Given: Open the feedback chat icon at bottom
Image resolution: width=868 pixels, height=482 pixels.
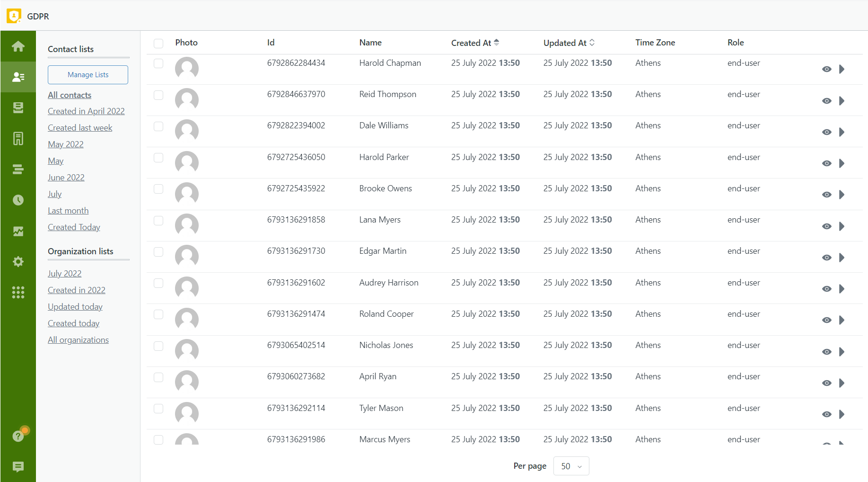Looking at the screenshot, I should [x=18, y=467].
